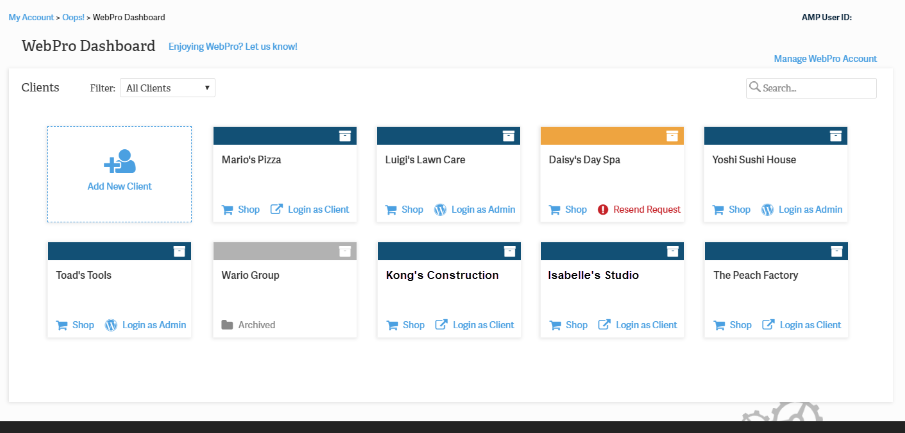Open Manage WebPro Account link

point(825,59)
